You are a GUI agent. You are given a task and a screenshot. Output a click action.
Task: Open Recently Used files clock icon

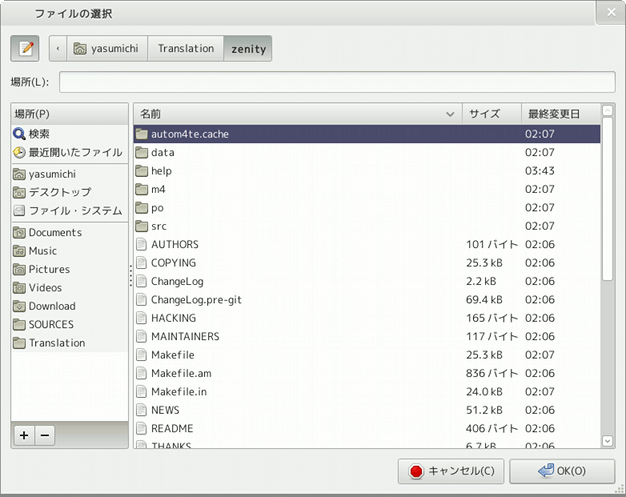click(19, 153)
